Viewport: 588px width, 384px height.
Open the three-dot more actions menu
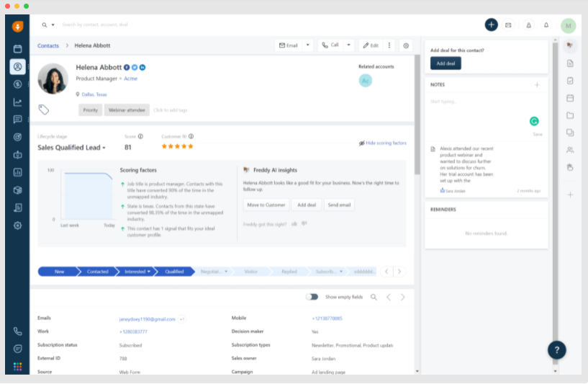coord(389,45)
